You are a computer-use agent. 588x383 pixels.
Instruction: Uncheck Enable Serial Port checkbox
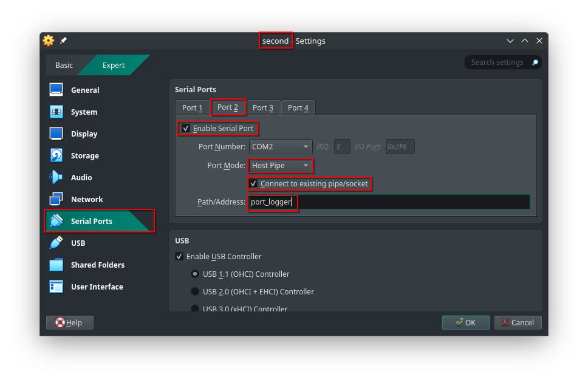pos(186,129)
